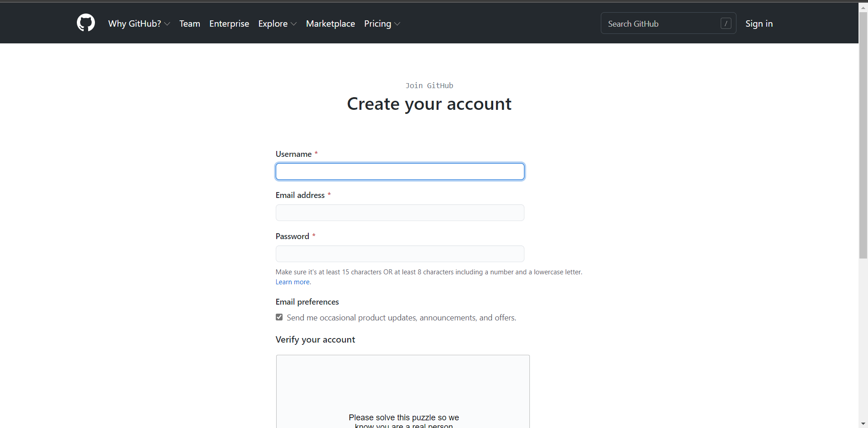The width and height of the screenshot is (868, 428).
Task: Uncheck occasional product updates checkbox
Action: click(x=279, y=317)
